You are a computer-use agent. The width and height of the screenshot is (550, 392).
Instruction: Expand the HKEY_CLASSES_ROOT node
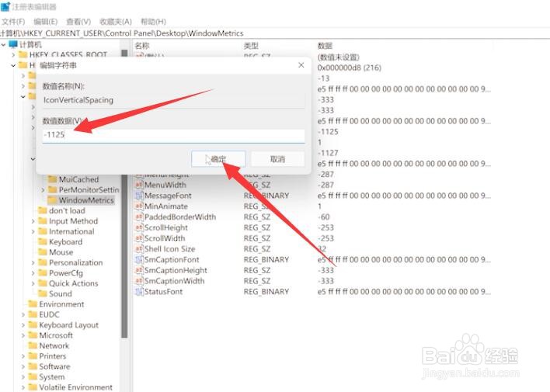pyautogui.click(x=13, y=54)
